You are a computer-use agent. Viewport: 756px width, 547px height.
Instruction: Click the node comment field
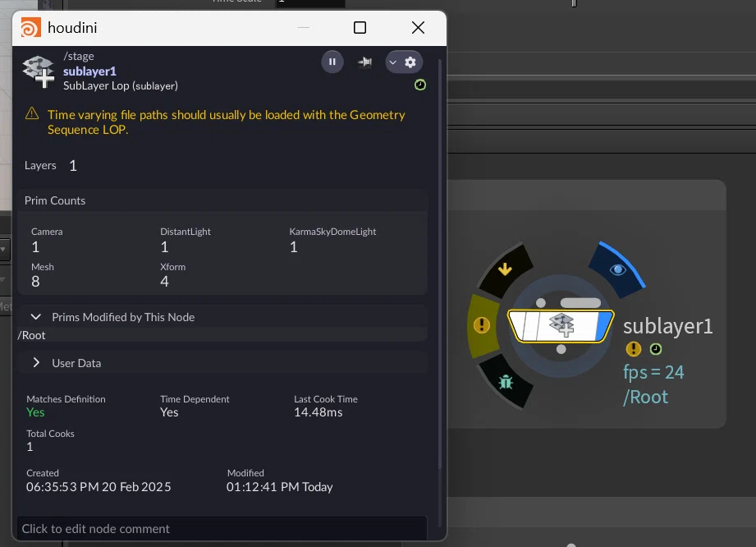[x=222, y=529]
